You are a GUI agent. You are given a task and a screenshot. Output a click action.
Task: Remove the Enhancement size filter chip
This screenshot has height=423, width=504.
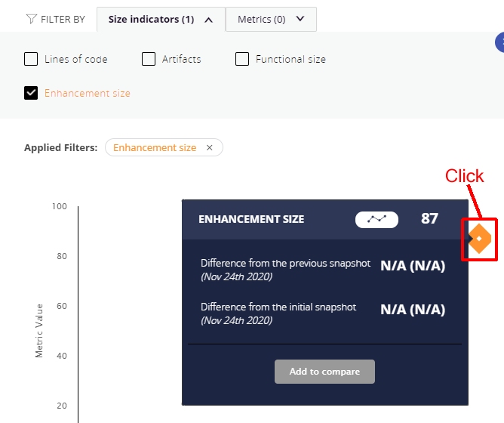[210, 147]
